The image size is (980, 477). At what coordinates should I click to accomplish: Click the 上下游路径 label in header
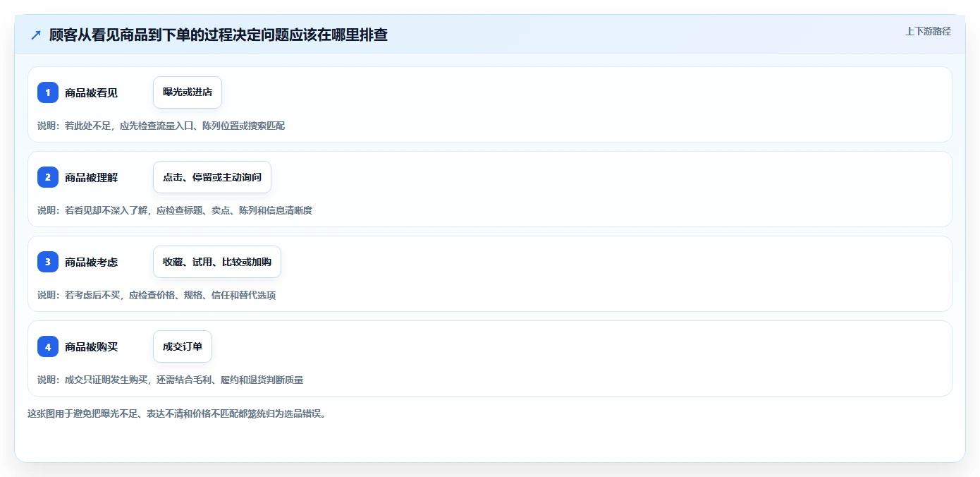928,31
